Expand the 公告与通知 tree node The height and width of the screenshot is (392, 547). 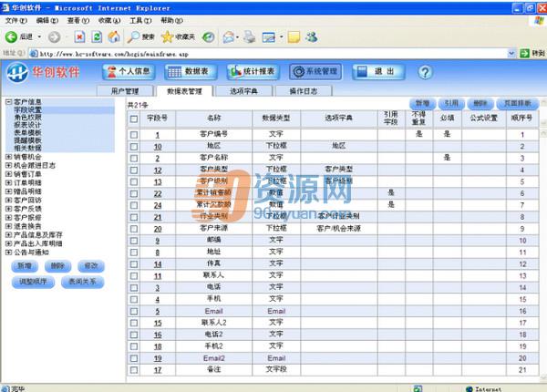point(9,253)
